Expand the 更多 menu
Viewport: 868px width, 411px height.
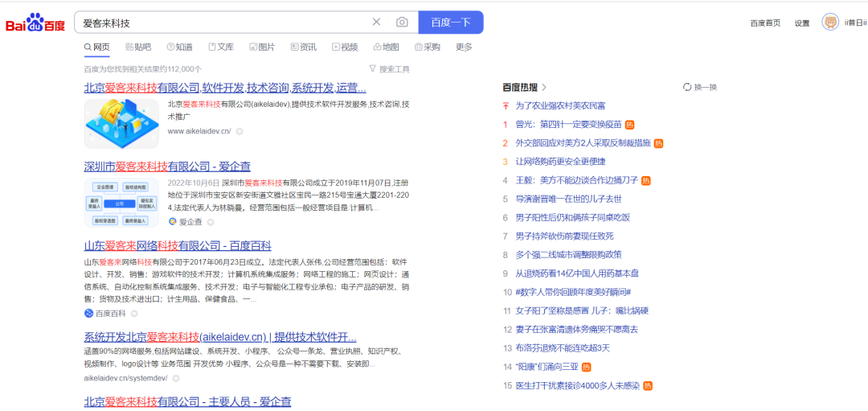coord(464,47)
